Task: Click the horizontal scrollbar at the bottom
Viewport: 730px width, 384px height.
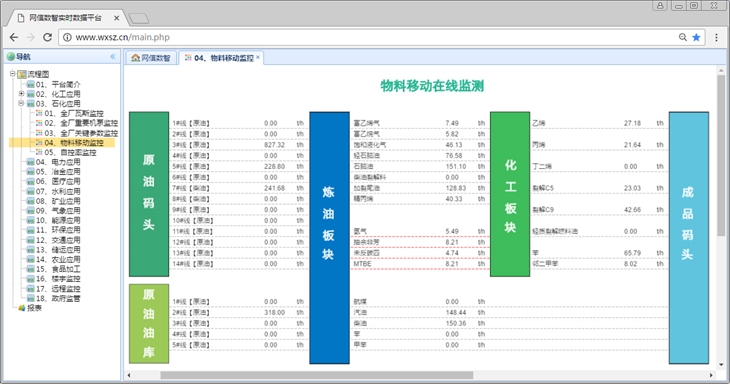Action: 317,375
